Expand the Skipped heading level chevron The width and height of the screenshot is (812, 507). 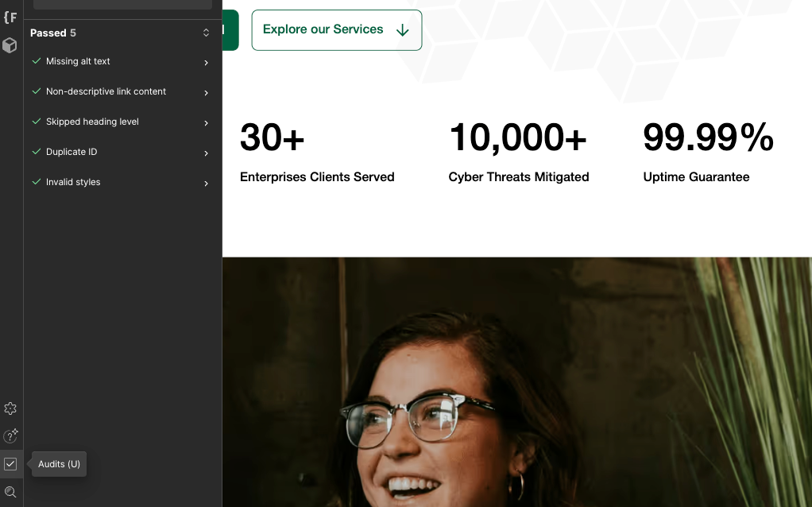[x=206, y=123]
